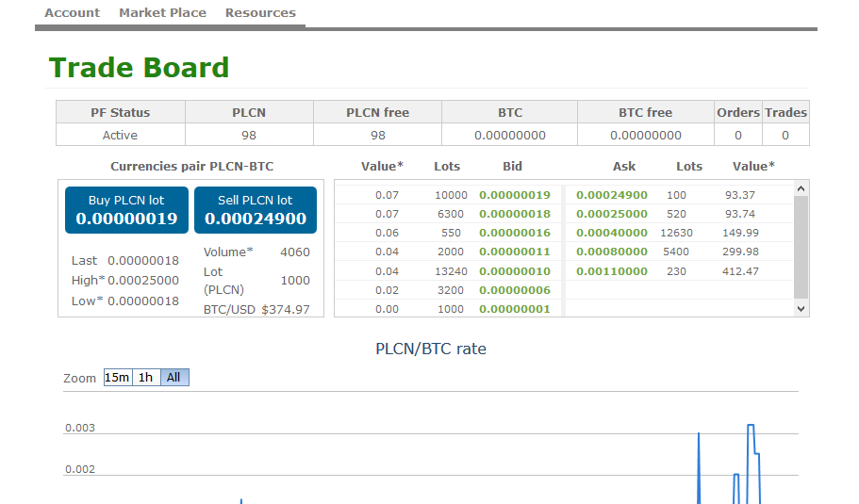This screenshot has height=504, width=859.
Task: Click ask value 93.37
Action: [x=740, y=195]
